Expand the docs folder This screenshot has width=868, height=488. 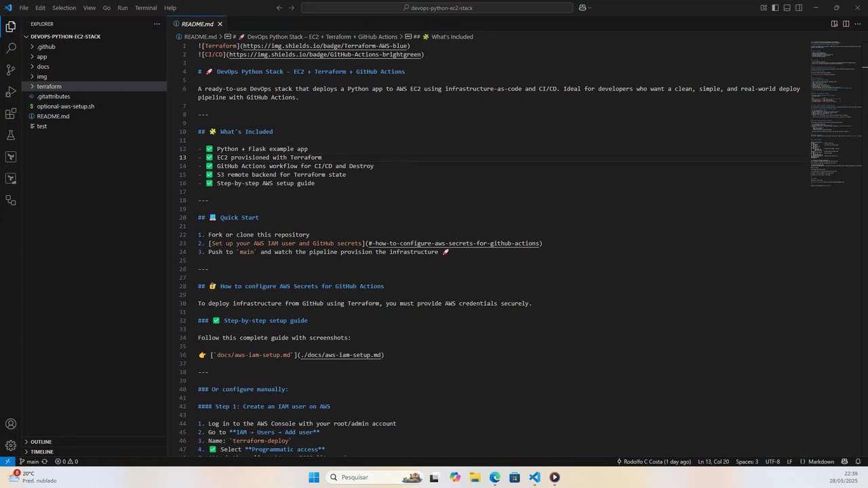click(x=95, y=66)
